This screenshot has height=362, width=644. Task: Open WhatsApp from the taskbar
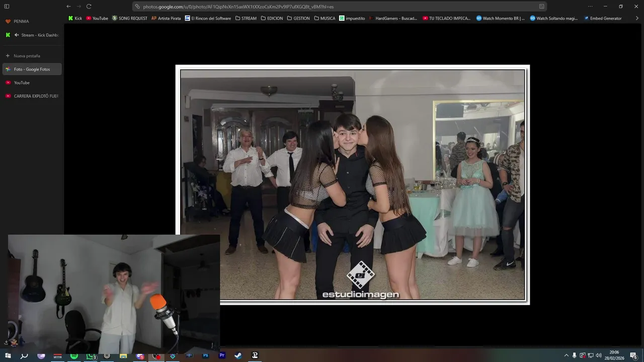pyautogui.click(x=91, y=355)
